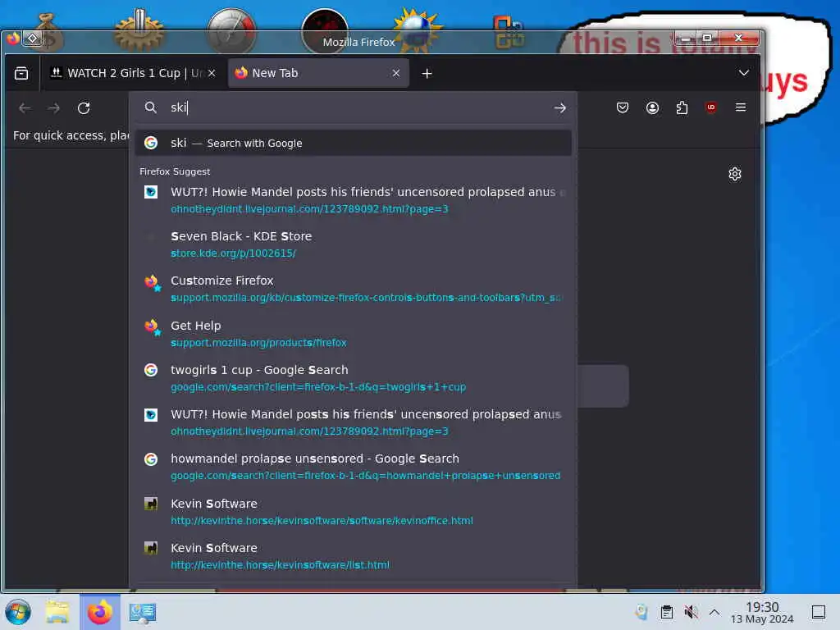Close the New Tab tab
840x630 pixels.
click(x=396, y=73)
